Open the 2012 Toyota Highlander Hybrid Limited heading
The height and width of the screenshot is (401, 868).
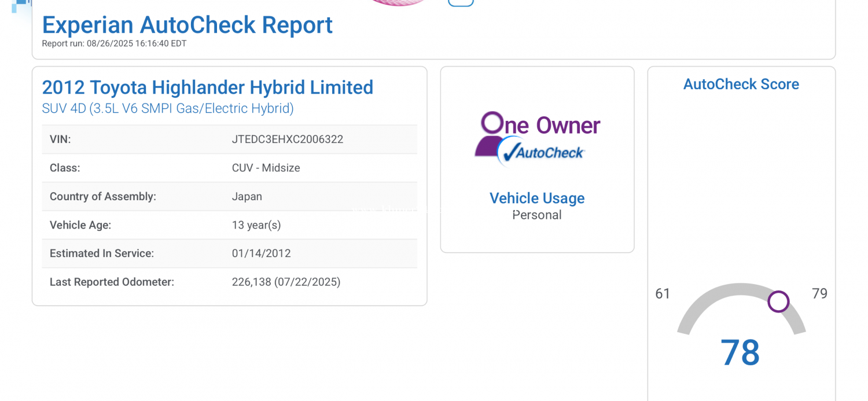pyautogui.click(x=207, y=87)
